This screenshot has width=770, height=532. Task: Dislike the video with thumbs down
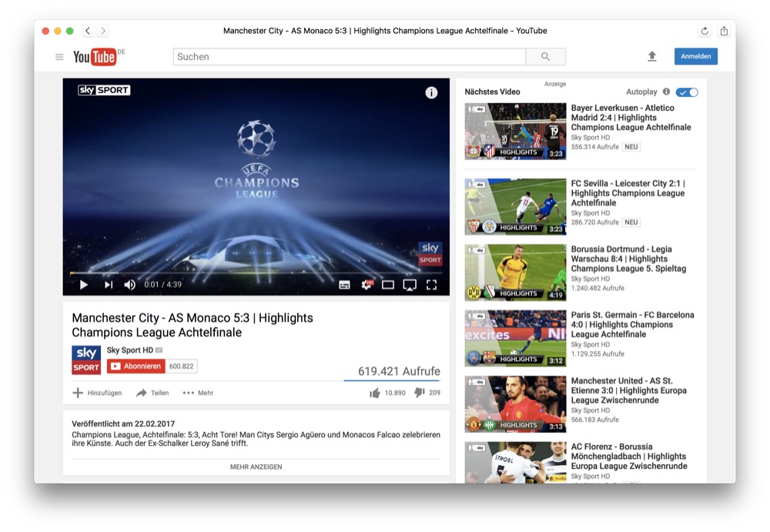pos(420,393)
